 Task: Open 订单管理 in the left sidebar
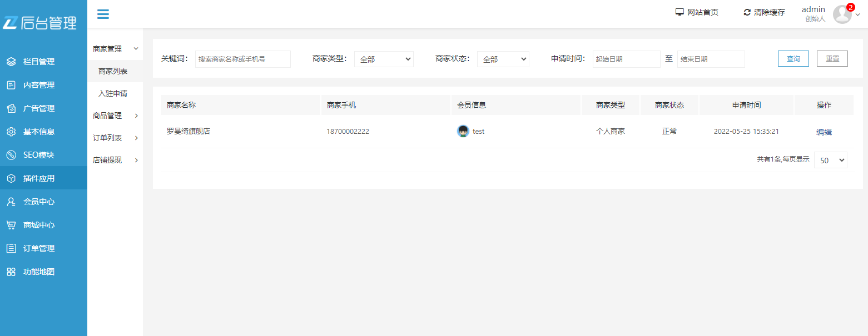pos(39,248)
